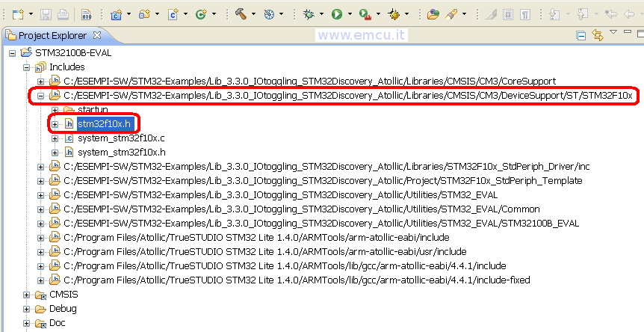
Task: Click the Print icon in toolbar
Action: 63,14
